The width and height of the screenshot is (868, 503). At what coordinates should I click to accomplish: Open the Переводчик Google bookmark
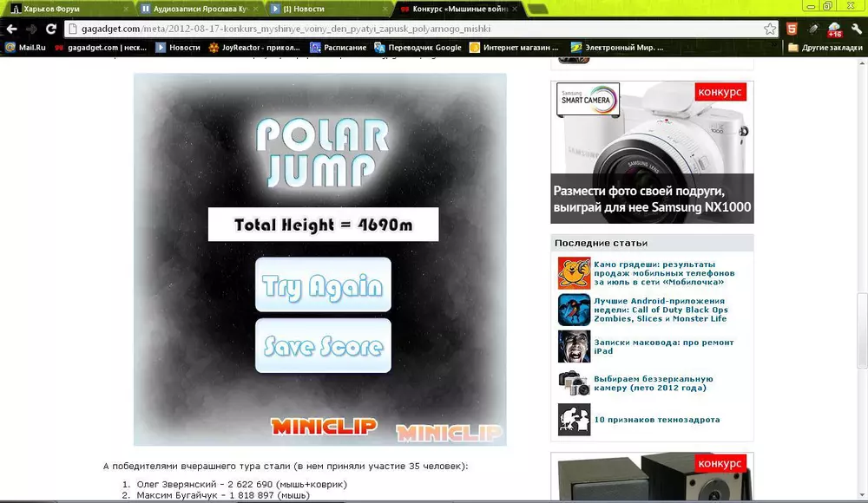418,48
